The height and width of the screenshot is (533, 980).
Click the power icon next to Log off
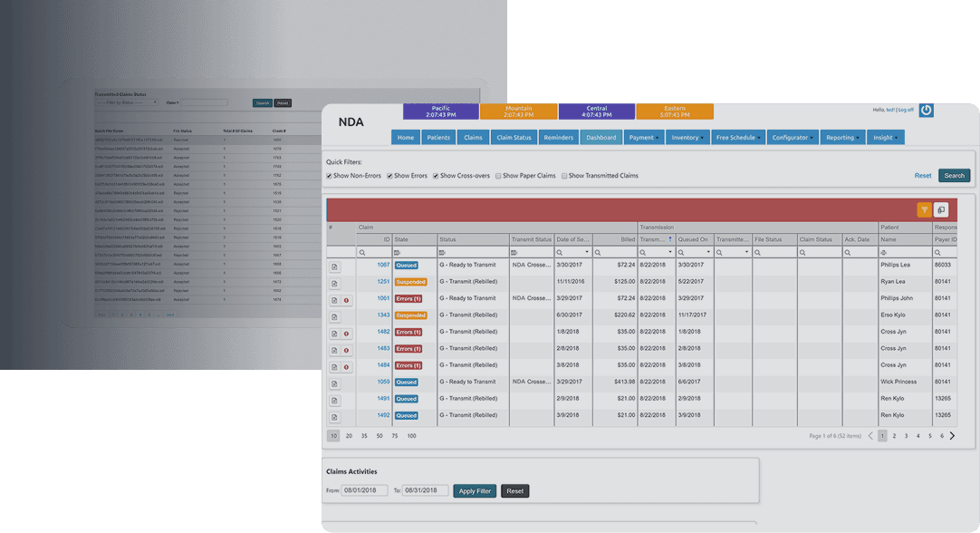[926, 111]
